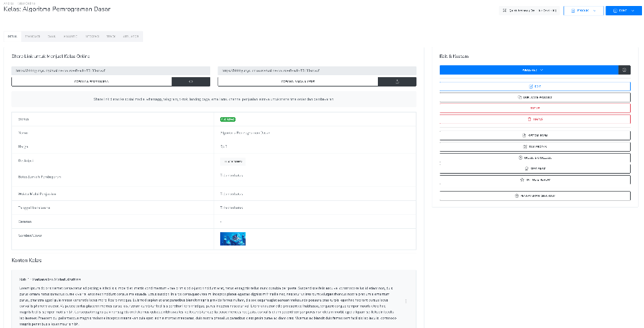Viewport: 644px width, 328px height.
Task: Click the red Hapus trash button
Action: pos(535,119)
